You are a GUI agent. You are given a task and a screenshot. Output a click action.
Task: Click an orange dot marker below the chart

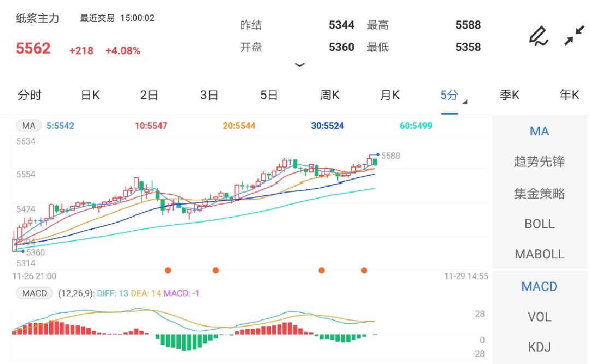168,270
